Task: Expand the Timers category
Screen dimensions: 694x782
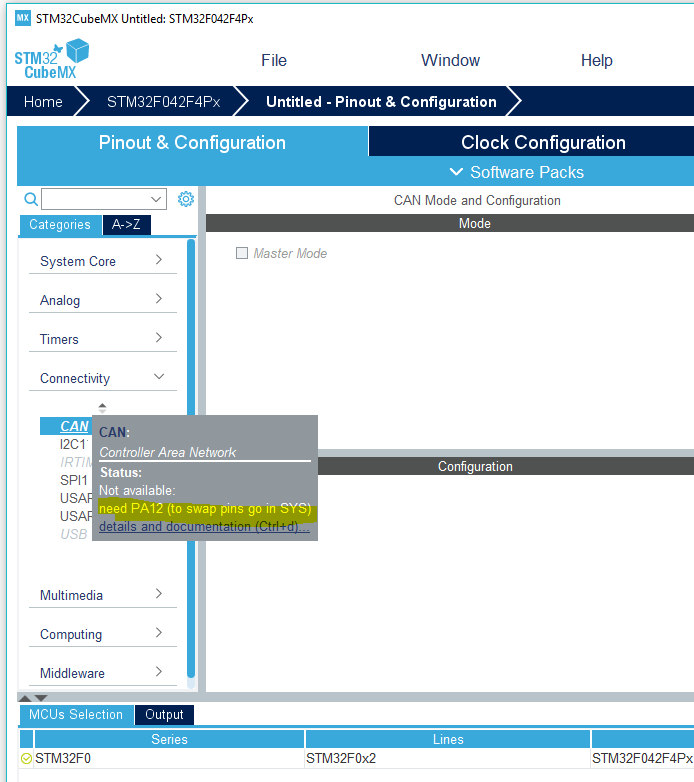Action: pos(103,339)
